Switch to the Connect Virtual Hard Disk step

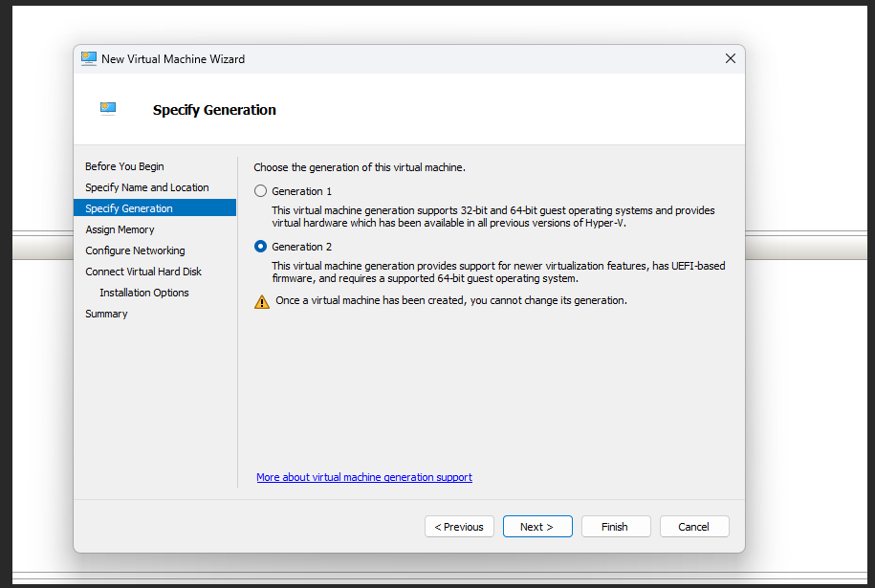143,272
